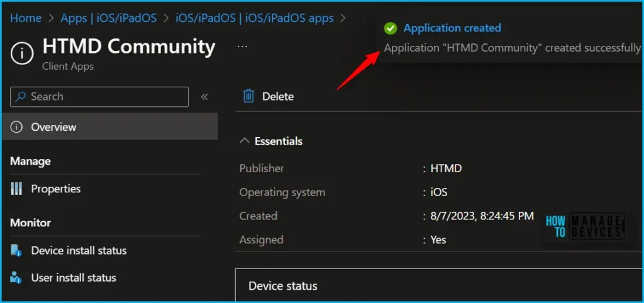Select Overview in the left menu
Image resolution: width=644 pixels, height=303 pixels.
[x=109, y=127]
